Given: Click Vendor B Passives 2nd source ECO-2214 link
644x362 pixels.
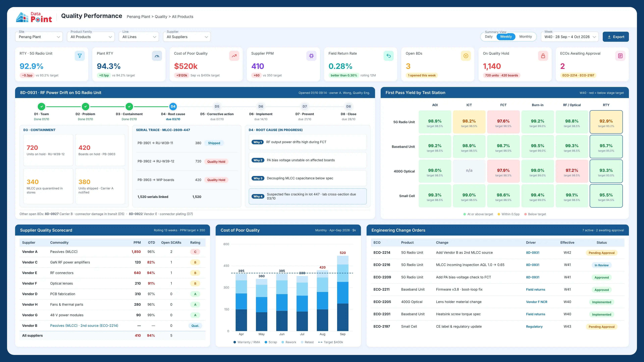Looking at the screenshot, I should (x=84, y=325).
